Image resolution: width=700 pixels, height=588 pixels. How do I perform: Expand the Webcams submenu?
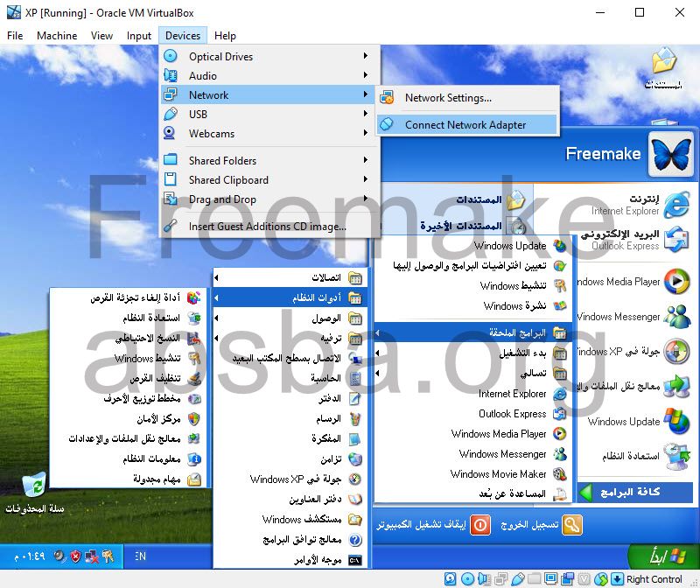pyautogui.click(x=269, y=134)
